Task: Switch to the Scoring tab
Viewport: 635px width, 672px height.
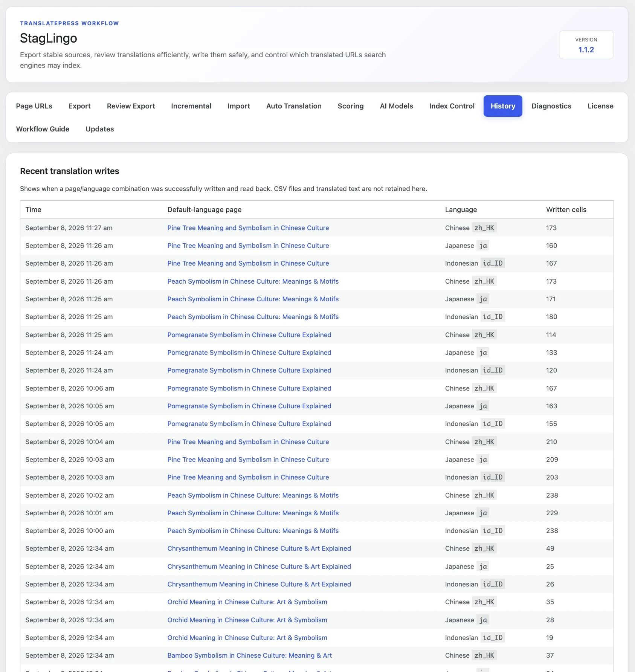Action: pos(351,106)
